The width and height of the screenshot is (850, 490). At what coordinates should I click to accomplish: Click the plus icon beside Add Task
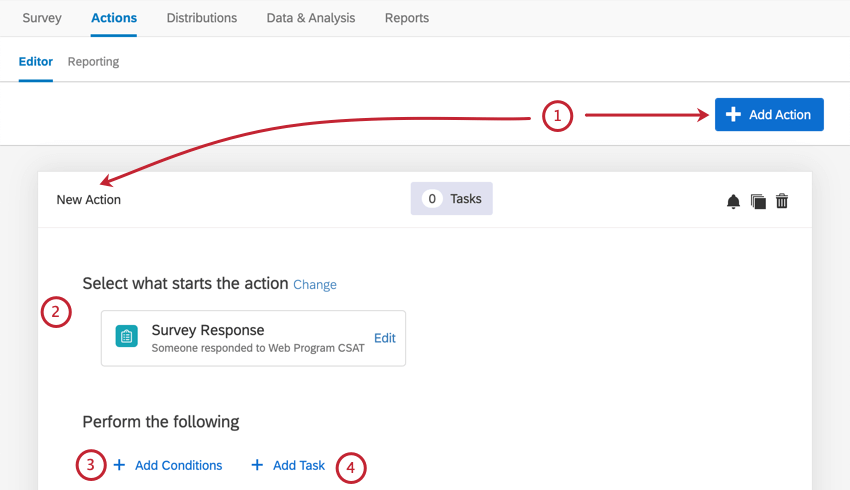[x=257, y=465]
